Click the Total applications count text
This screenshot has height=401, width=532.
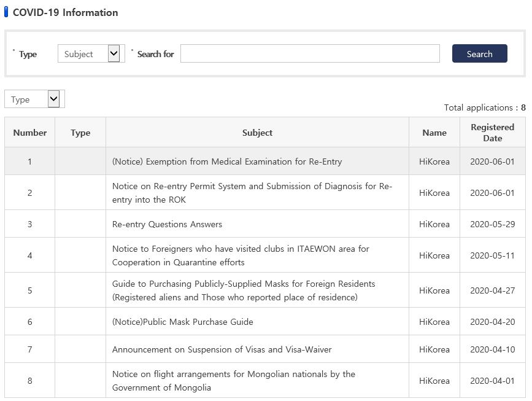click(x=485, y=107)
